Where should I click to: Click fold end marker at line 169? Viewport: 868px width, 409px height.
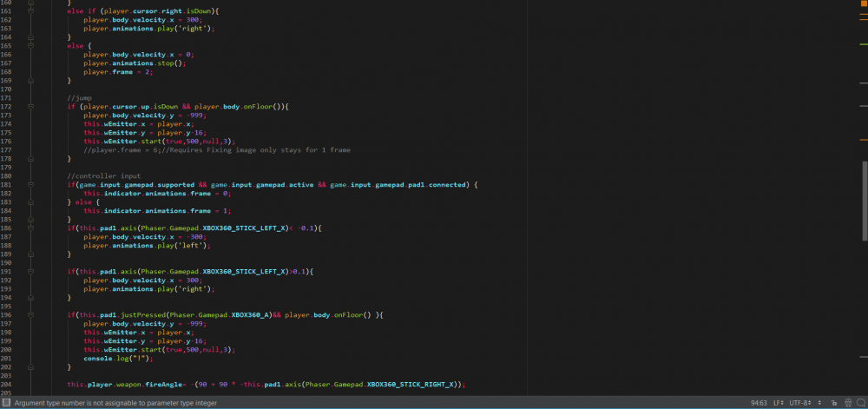tap(30, 80)
